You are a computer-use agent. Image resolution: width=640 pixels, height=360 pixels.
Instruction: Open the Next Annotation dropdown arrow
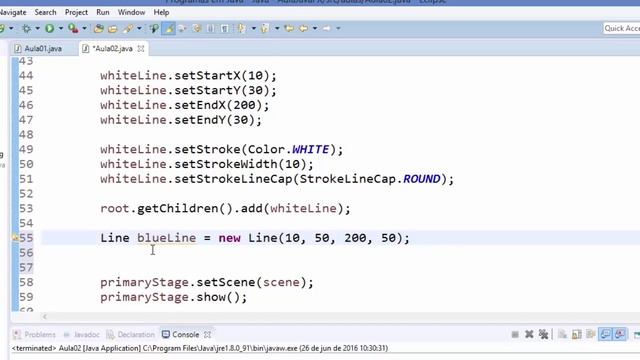coord(253,29)
